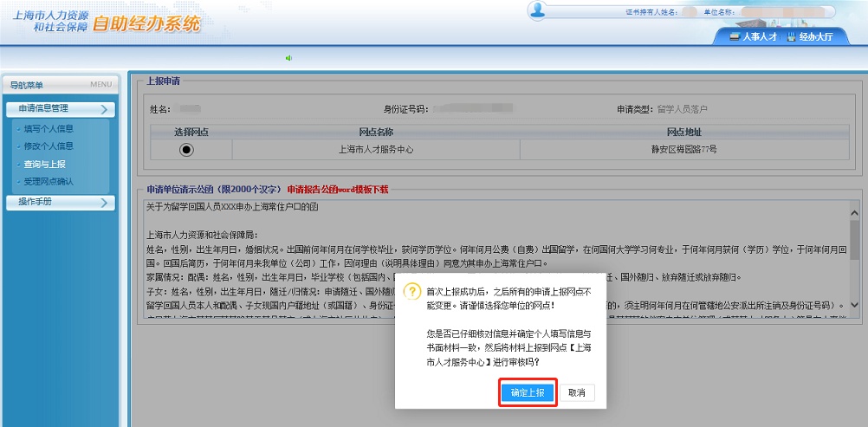
Task: Open 受理网点确认 in the sidebar
Action: [x=49, y=181]
